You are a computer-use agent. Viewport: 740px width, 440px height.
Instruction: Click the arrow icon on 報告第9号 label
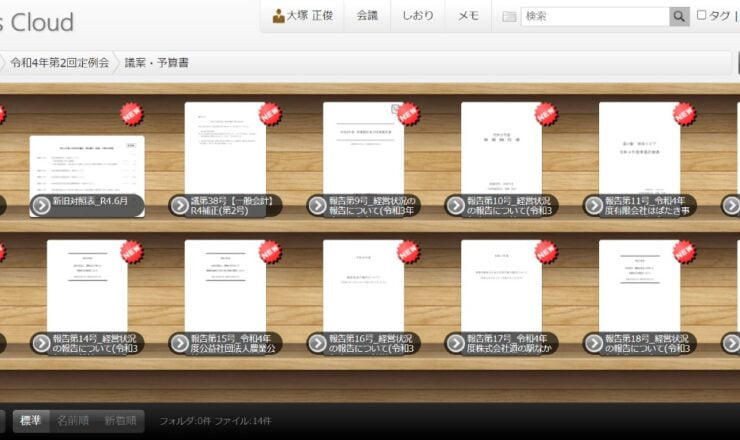(317, 205)
